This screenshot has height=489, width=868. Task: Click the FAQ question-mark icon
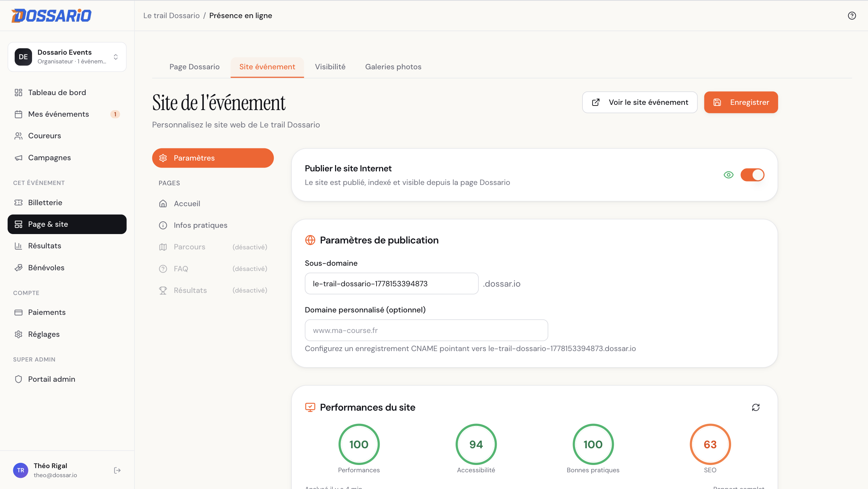[163, 269]
